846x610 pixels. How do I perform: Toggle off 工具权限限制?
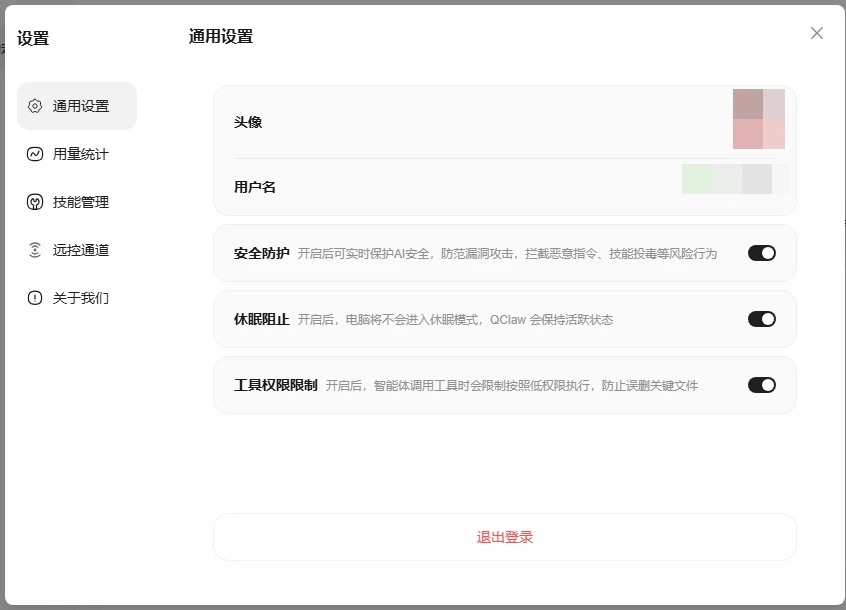761,384
